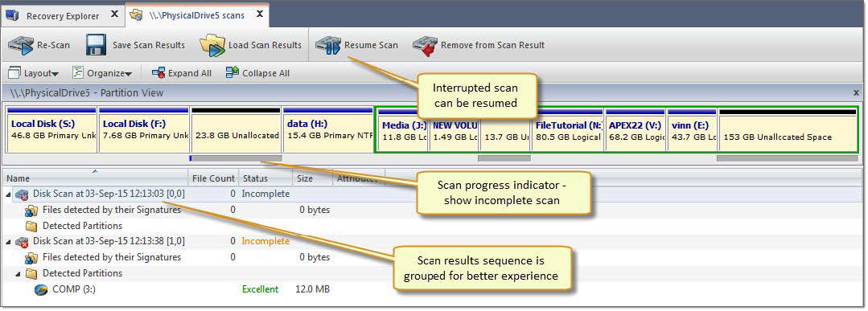The width and height of the screenshot is (868, 311).
Task: Select Local Disk (S:) partition block
Action: (51, 130)
